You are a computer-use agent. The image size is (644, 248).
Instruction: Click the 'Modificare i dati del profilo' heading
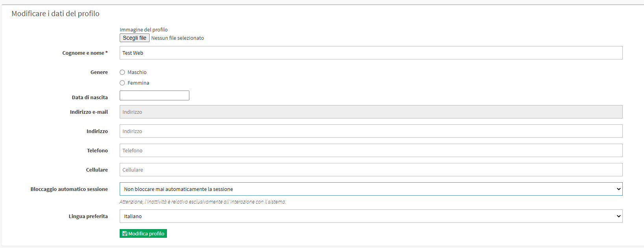click(56, 14)
